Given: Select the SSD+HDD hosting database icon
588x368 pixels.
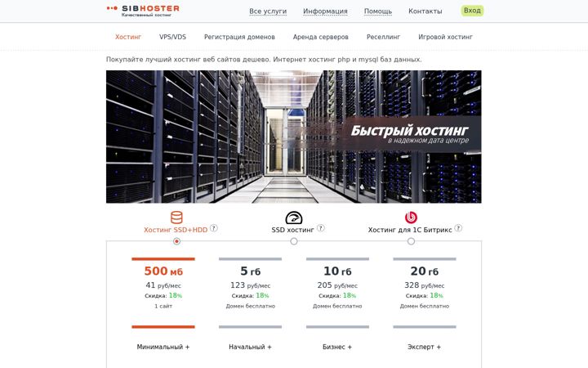Looking at the screenshot, I should 176,218.
